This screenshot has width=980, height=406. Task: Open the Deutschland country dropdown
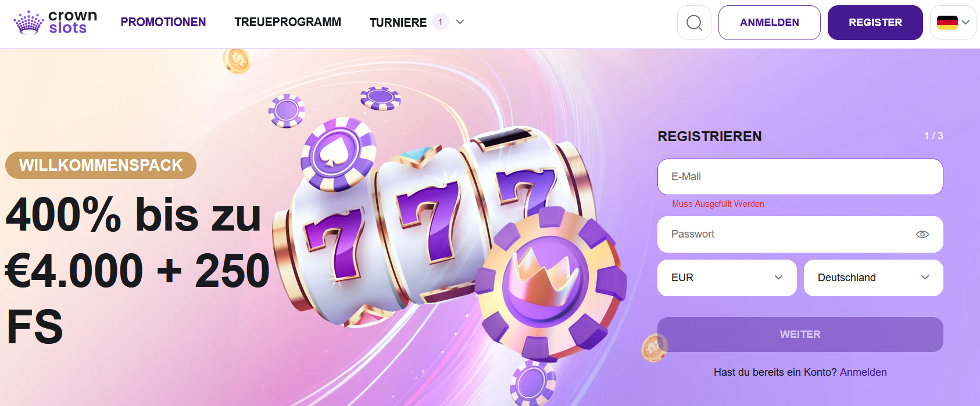click(x=873, y=278)
